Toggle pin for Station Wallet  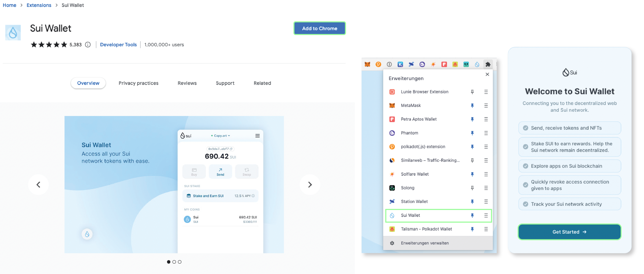(x=472, y=202)
